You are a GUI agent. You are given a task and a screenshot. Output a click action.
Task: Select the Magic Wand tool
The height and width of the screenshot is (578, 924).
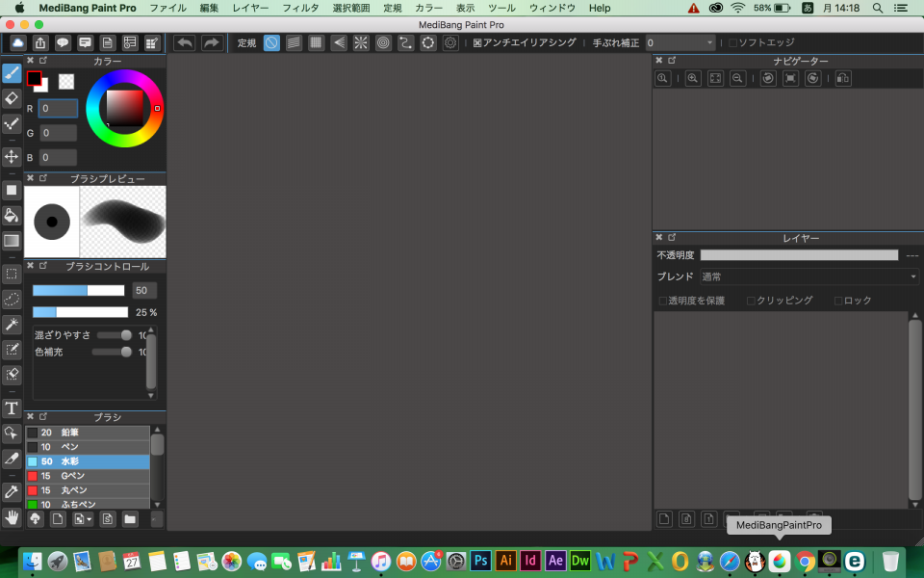point(12,324)
